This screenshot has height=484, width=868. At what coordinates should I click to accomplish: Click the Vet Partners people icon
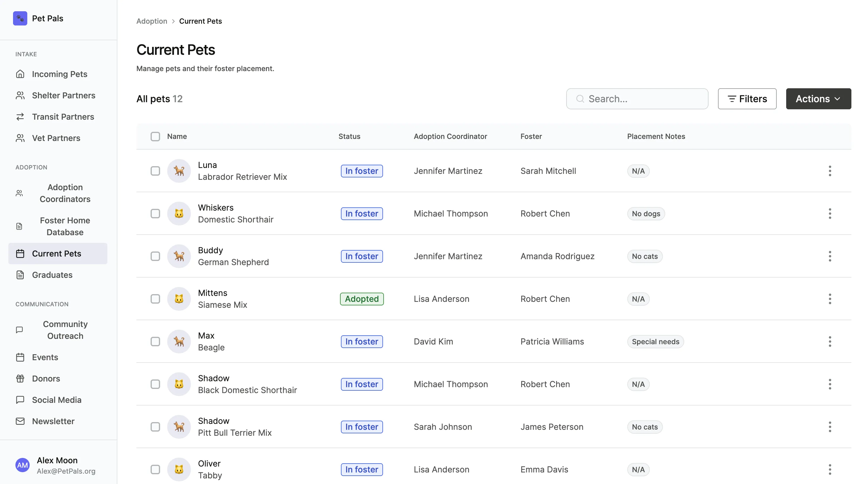pos(20,138)
